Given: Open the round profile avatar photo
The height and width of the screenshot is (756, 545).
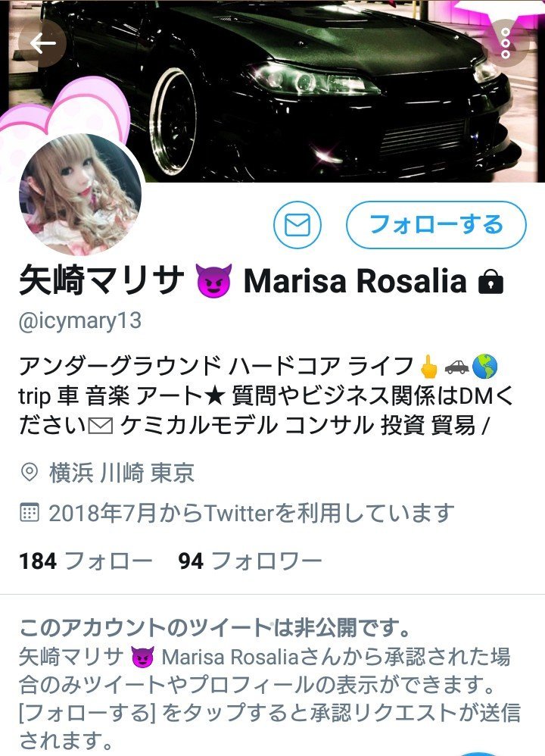Looking at the screenshot, I should [80, 194].
